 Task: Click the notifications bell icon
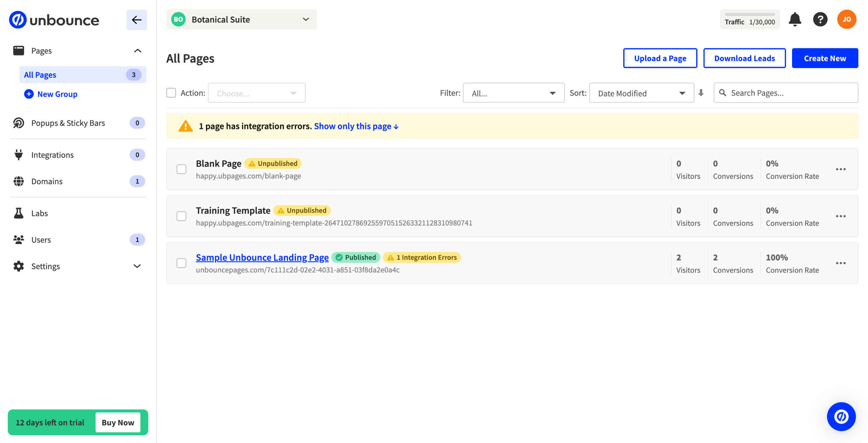point(794,20)
